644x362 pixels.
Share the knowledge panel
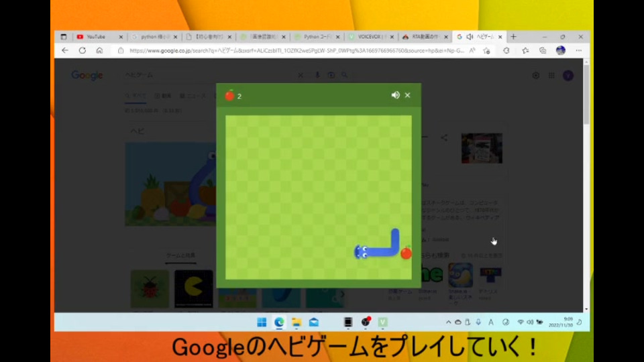pyautogui.click(x=444, y=138)
